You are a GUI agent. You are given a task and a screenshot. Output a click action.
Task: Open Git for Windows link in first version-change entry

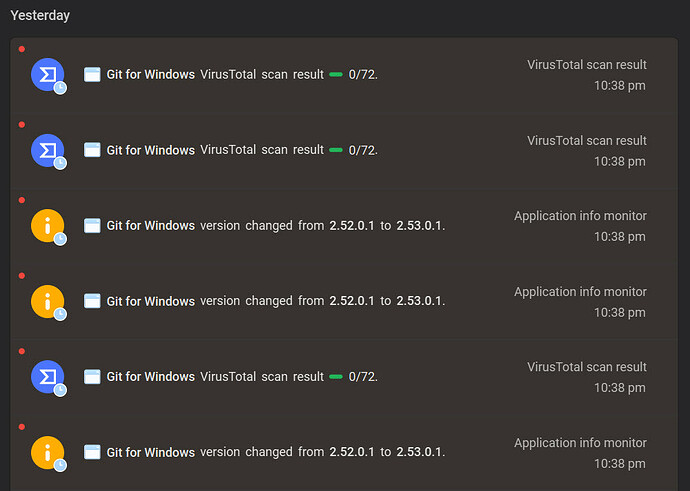point(150,226)
